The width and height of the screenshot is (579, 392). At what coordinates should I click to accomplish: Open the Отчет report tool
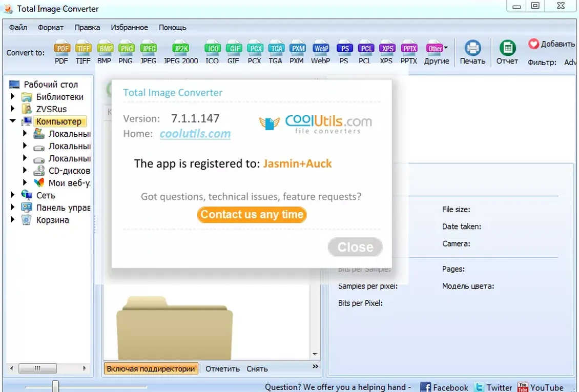507,52
